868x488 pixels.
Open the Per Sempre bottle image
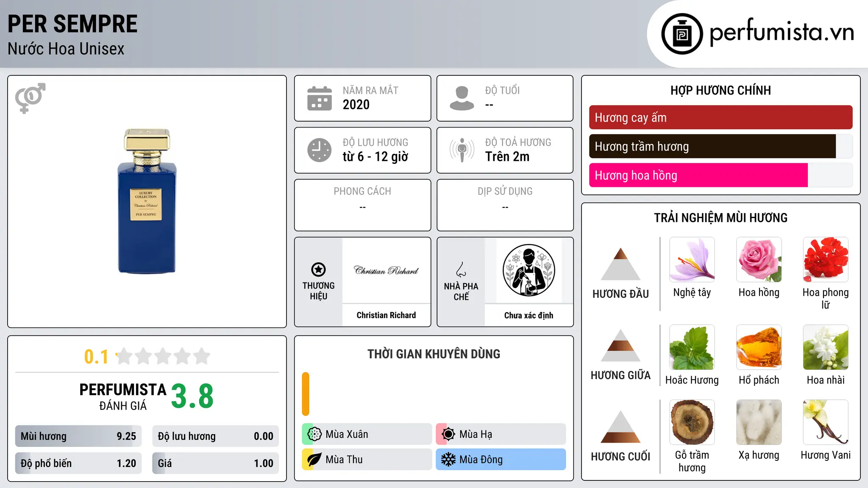pyautogui.click(x=147, y=201)
